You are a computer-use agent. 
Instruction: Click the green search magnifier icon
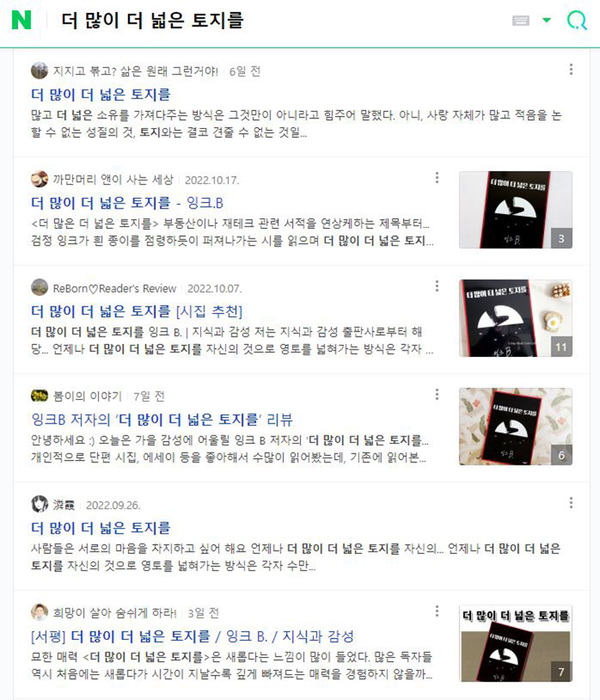tap(576, 20)
